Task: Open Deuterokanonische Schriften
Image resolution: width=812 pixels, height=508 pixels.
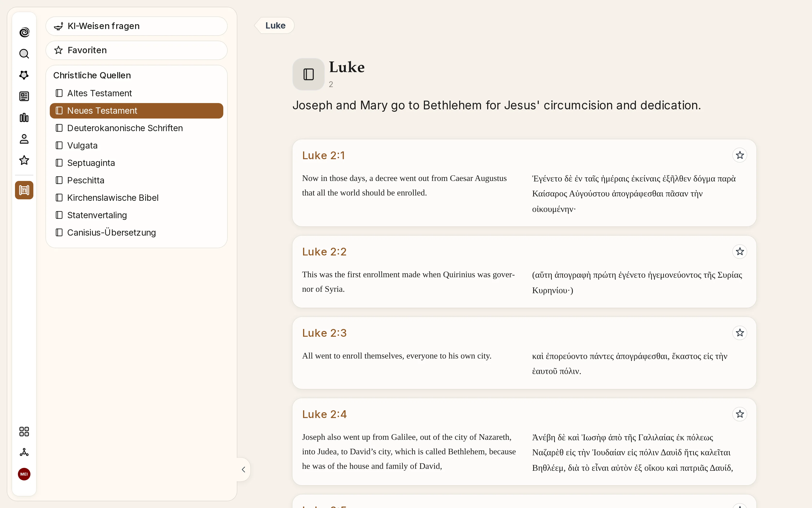Action: click(137, 128)
